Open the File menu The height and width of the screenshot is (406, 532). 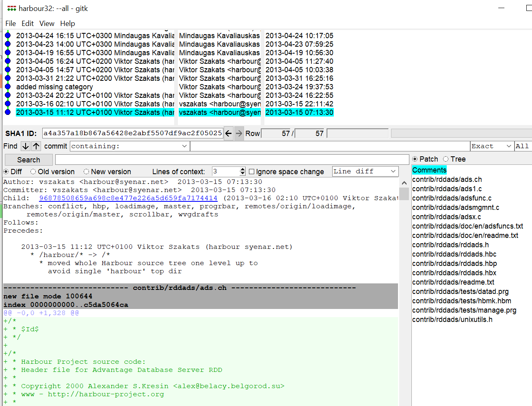(11, 24)
